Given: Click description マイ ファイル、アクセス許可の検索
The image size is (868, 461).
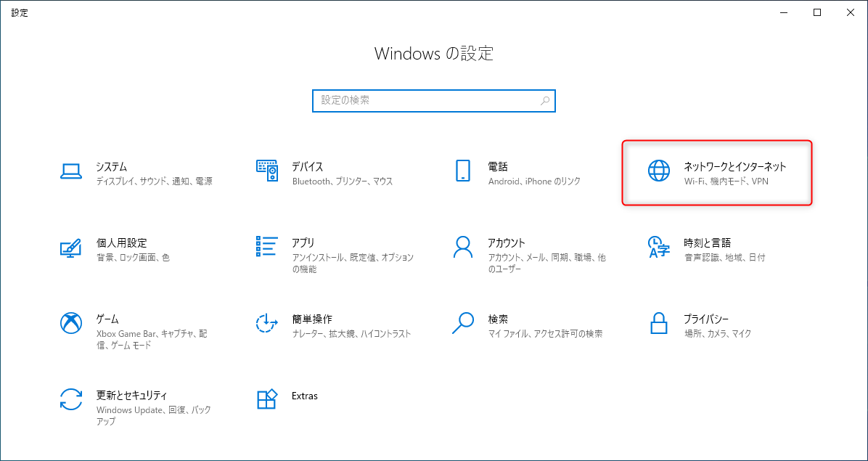Looking at the screenshot, I should pos(545,334).
